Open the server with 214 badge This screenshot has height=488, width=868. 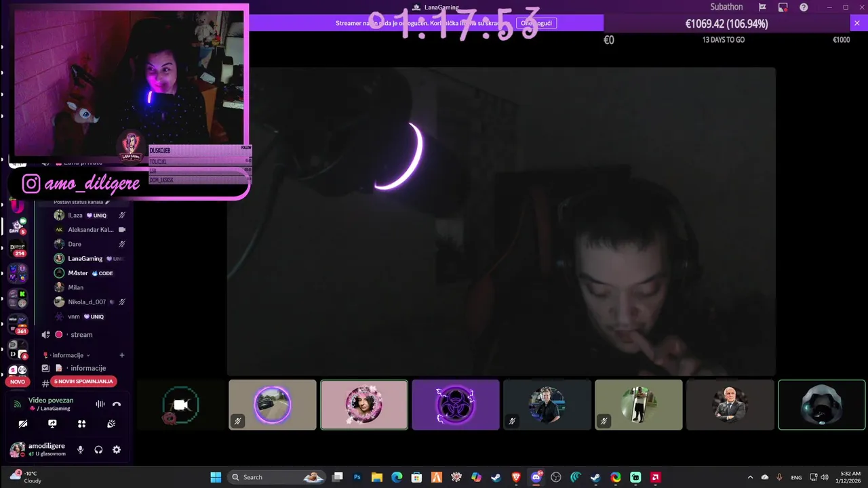click(18, 249)
